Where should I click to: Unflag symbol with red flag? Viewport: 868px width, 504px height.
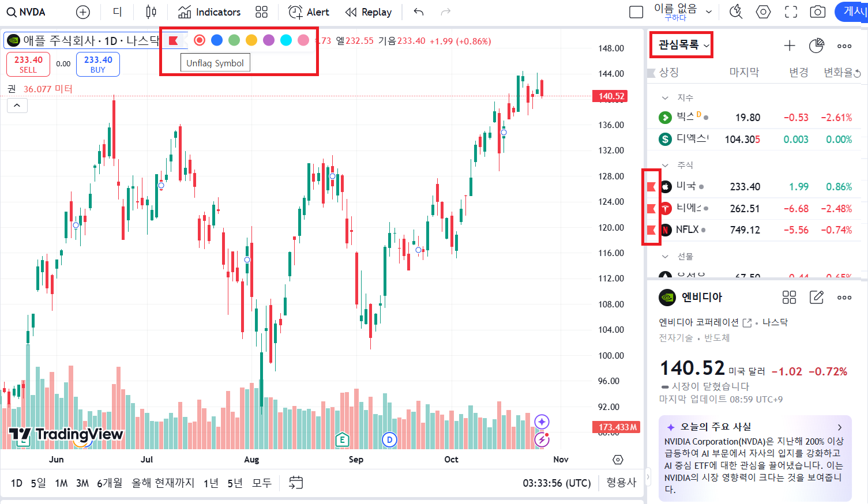click(x=173, y=40)
